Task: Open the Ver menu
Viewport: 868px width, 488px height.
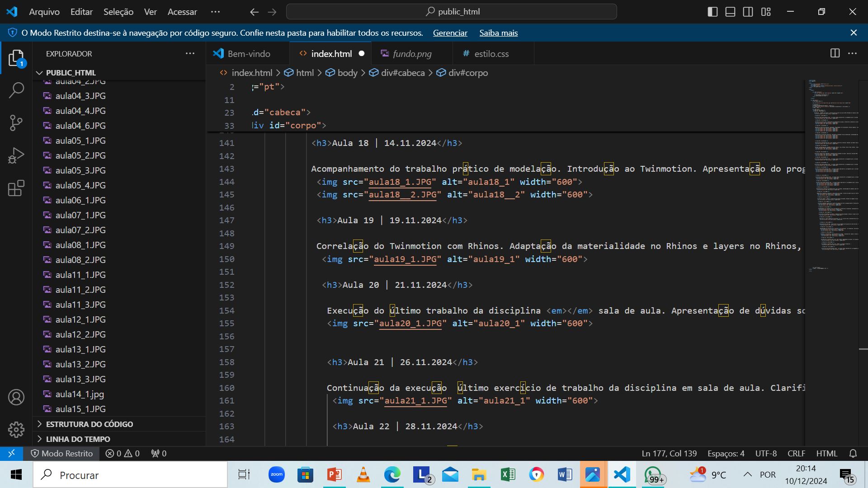Action: [x=151, y=12]
